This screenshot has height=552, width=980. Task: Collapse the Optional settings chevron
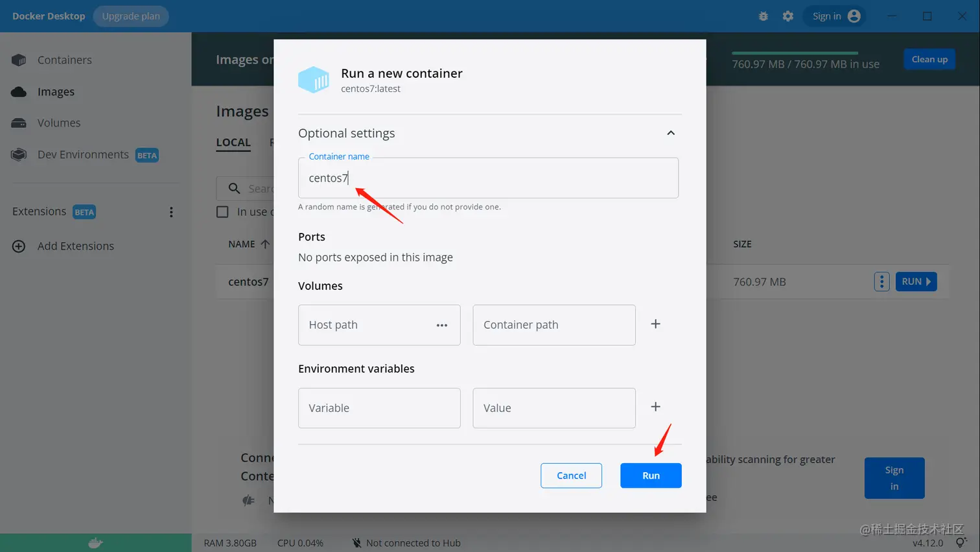coord(671,133)
